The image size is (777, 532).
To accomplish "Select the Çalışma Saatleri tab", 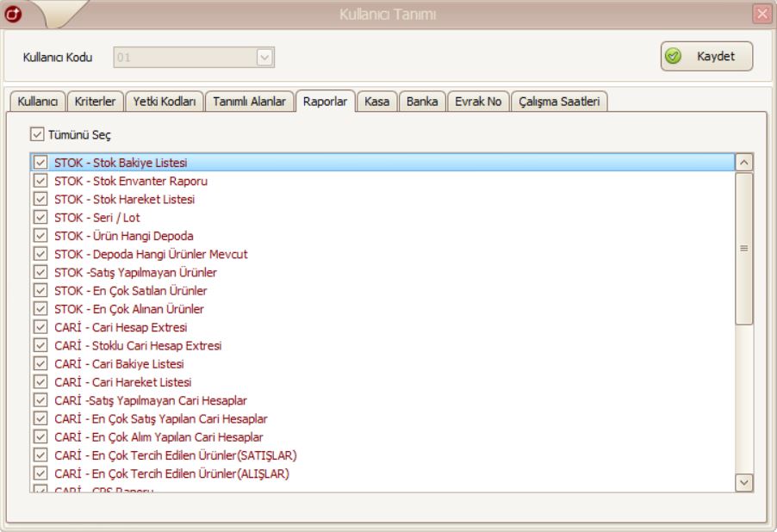I will point(560,102).
